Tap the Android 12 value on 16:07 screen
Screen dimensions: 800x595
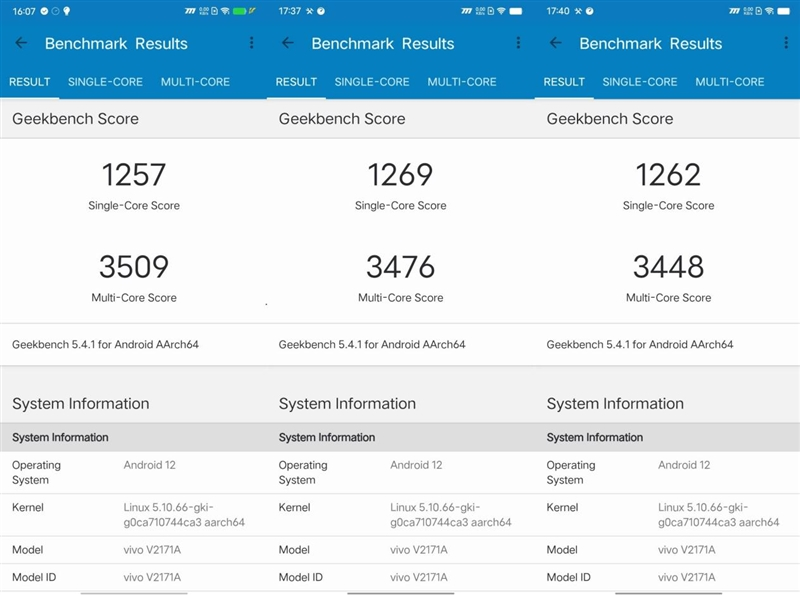point(149,465)
